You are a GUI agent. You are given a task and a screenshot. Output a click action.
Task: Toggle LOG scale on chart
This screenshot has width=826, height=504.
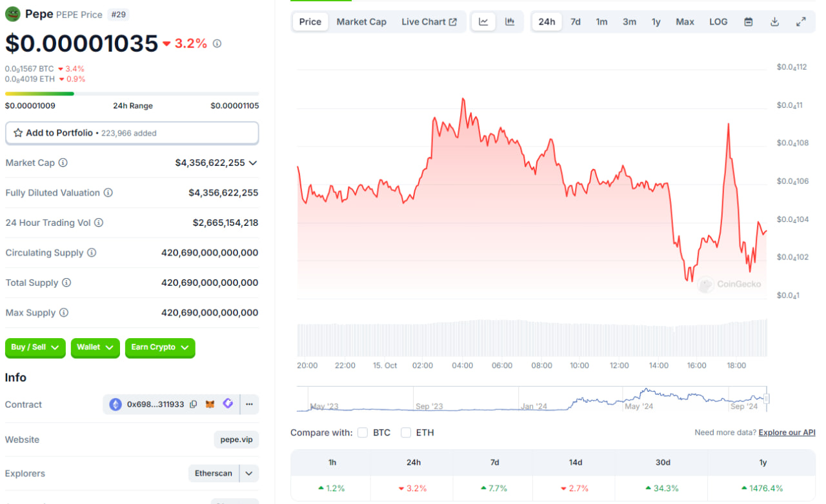718,22
